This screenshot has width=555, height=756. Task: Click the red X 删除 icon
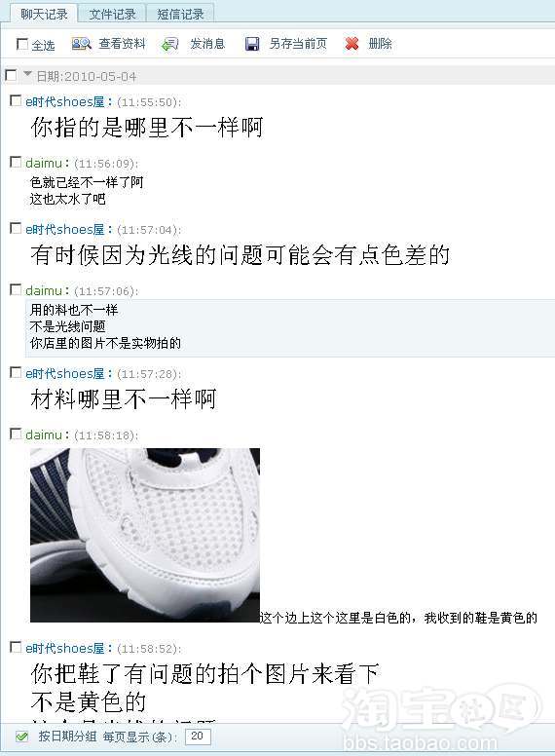[352, 44]
